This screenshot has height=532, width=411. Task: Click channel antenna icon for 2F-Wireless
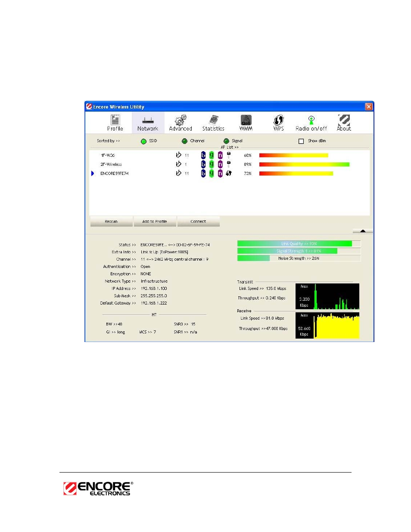click(x=178, y=164)
